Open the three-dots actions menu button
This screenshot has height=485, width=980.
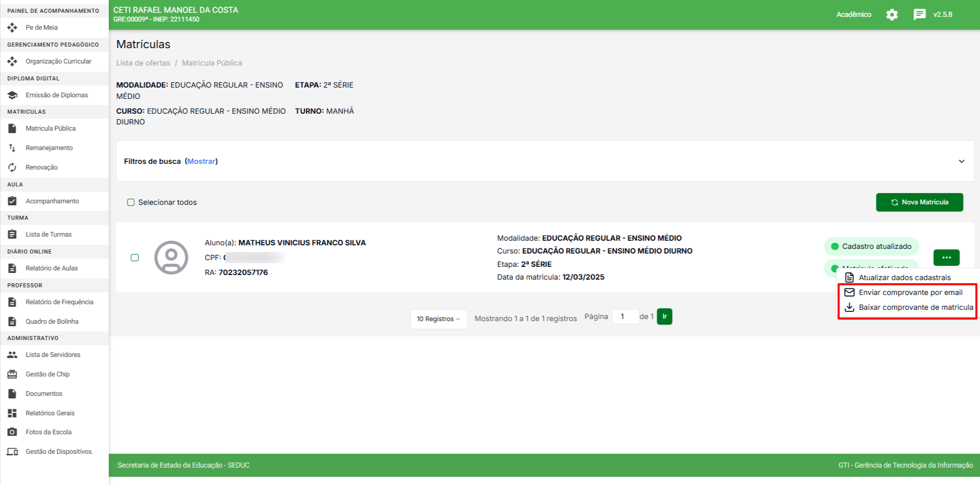(x=946, y=258)
